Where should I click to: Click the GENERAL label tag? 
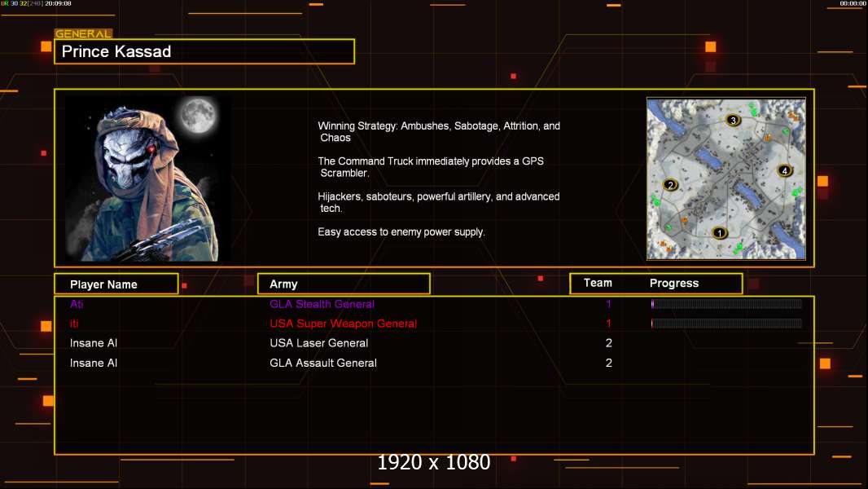point(83,33)
